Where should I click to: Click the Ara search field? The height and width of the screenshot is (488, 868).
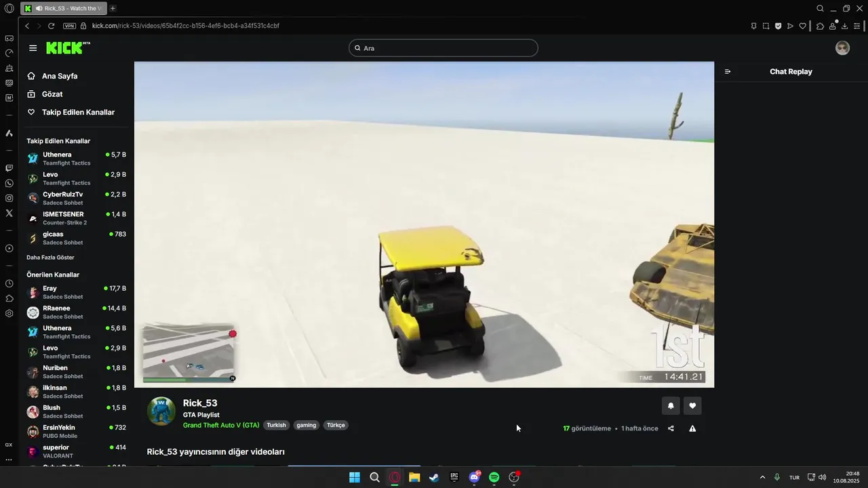[x=443, y=48]
